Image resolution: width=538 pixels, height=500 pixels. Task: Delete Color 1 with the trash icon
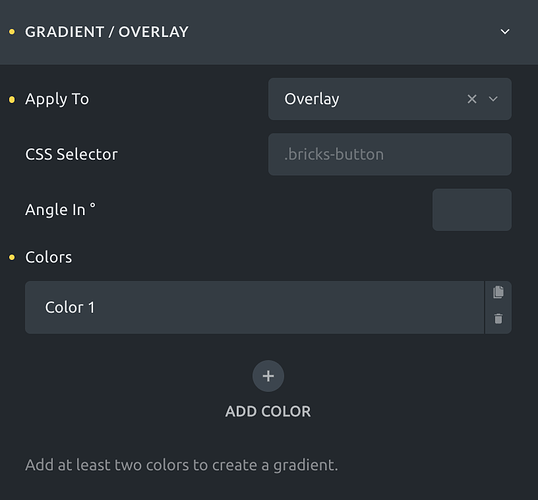tap(498, 318)
